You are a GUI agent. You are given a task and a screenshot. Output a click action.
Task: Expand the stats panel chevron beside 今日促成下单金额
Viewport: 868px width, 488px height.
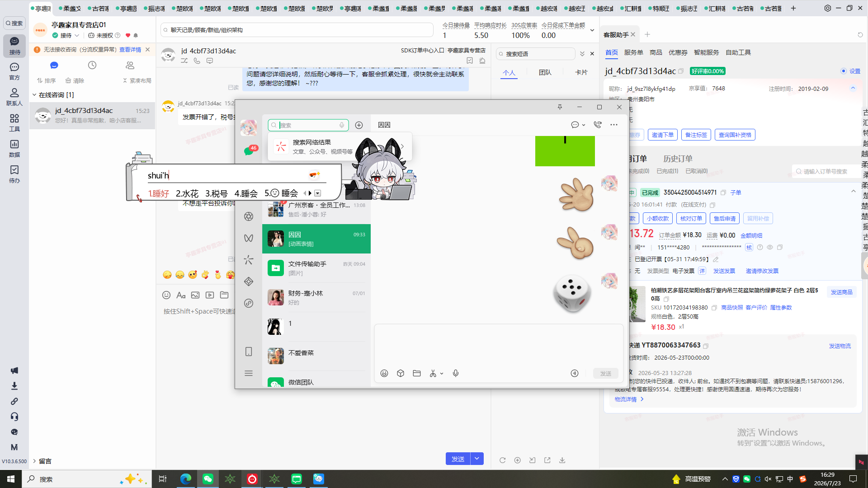[592, 30]
